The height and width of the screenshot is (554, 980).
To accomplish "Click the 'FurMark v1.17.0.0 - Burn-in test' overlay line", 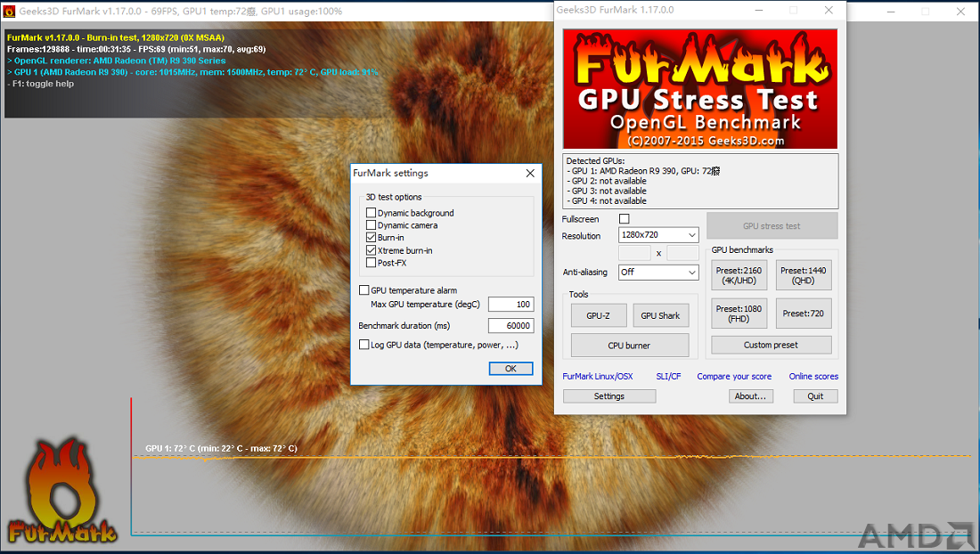I will pyautogui.click(x=116, y=37).
